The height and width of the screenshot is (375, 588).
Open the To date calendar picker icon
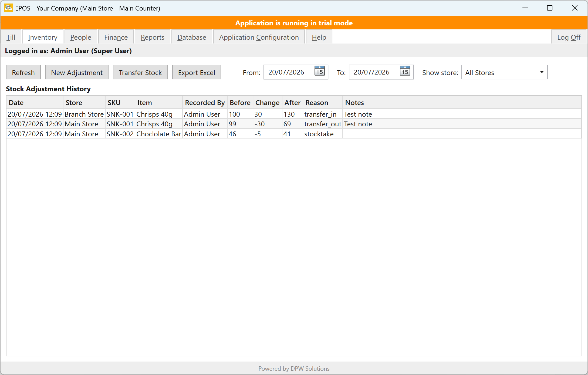pos(405,71)
